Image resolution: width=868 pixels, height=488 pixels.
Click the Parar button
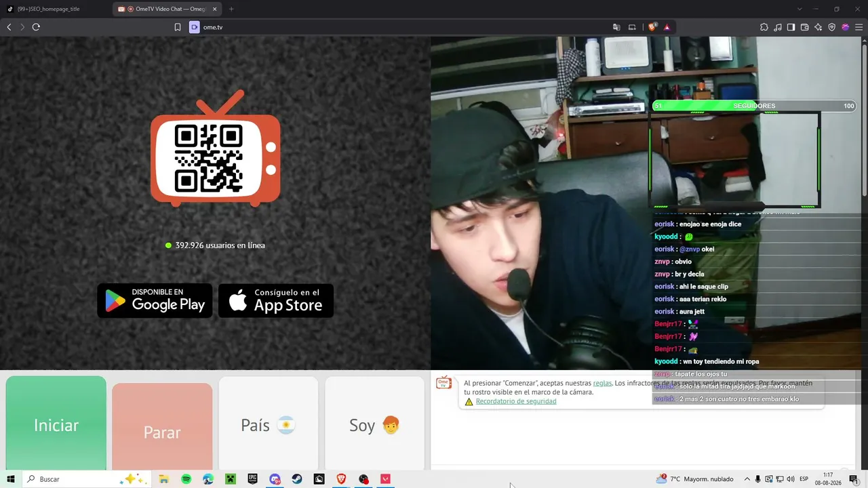pos(162,427)
